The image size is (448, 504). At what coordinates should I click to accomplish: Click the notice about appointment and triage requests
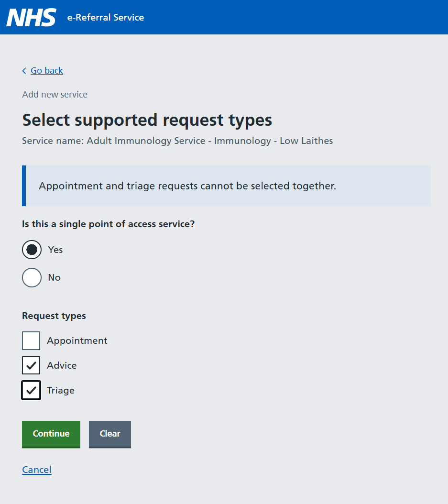click(226, 186)
